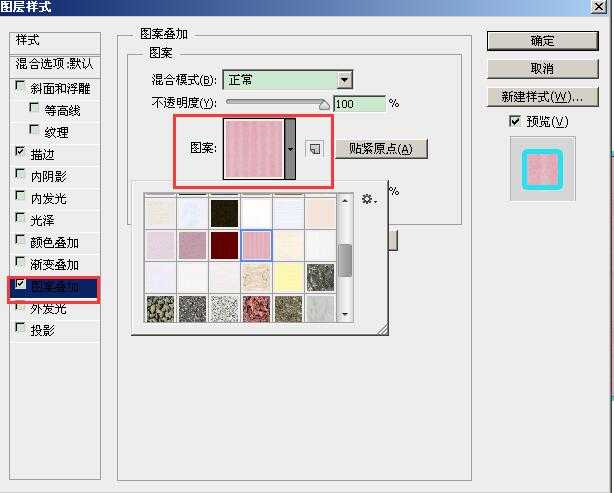Expand the 混合模式 blend mode dropdown
The image size is (614, 493).
click(x=344, y=80)
